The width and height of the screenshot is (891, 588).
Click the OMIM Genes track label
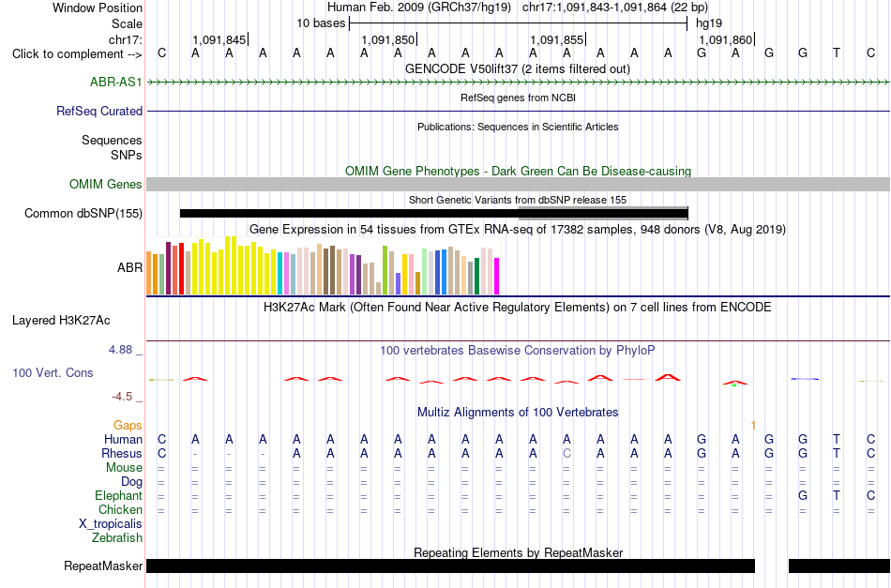tap(105, 184)
